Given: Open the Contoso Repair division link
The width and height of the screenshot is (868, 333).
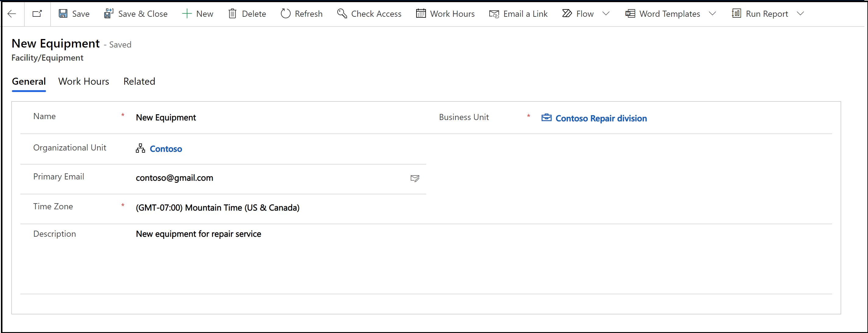Looking at the screenshot, I should click(x=601, y=118).
